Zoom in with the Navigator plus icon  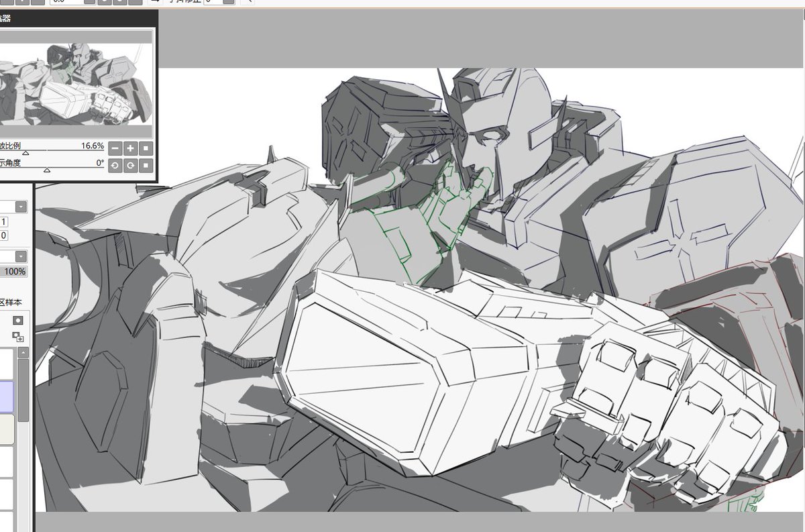[x=131, y=148]
